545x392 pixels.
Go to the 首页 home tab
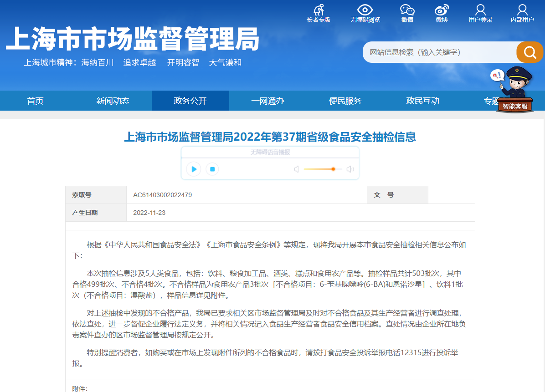coord(36,101)
